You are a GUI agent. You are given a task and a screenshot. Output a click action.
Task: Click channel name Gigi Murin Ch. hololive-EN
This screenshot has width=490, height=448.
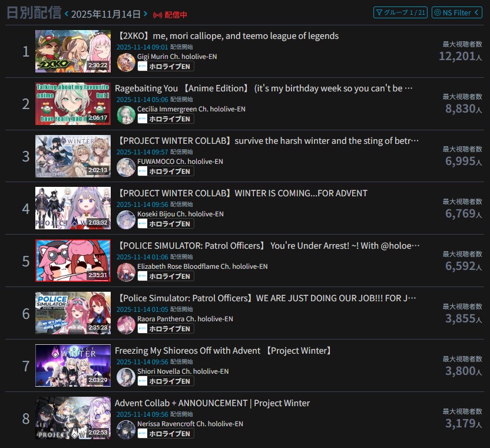click(177, 57)
